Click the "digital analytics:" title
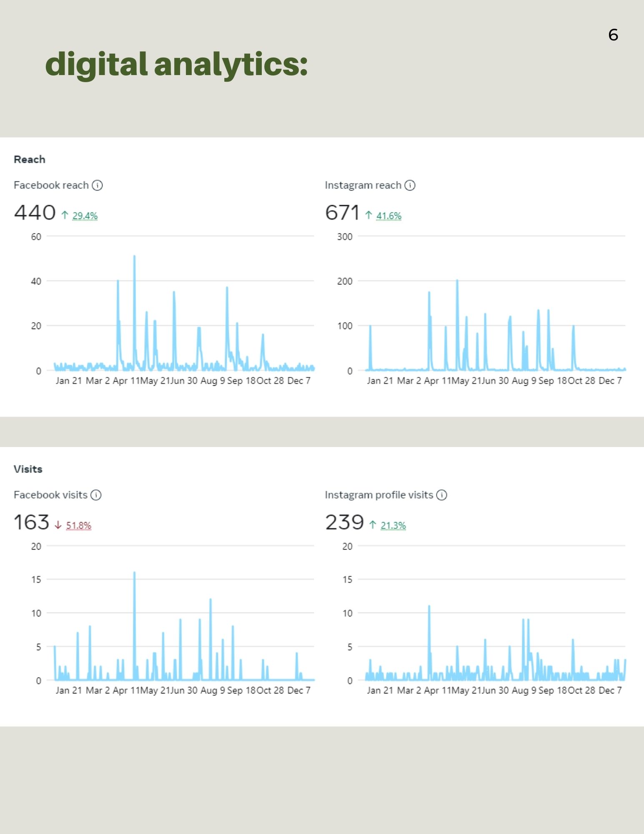This screenshot has height=834, width=644. click(176, 65)
